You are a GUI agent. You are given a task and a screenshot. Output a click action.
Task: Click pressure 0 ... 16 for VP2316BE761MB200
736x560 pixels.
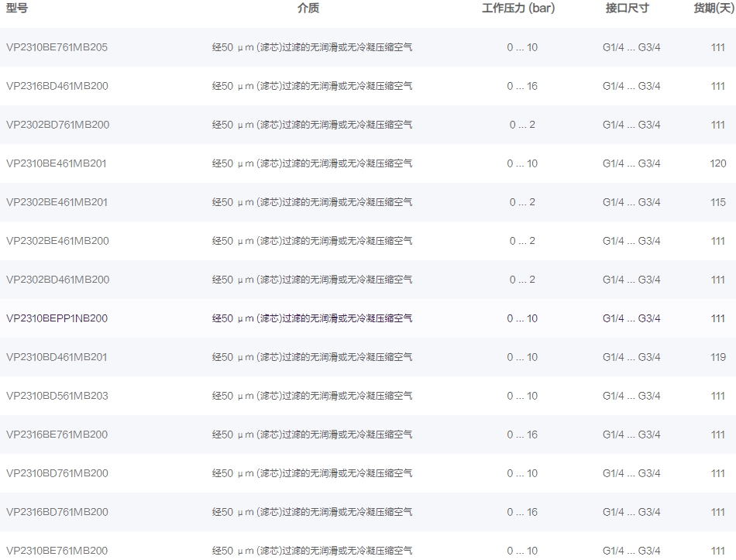522,435
